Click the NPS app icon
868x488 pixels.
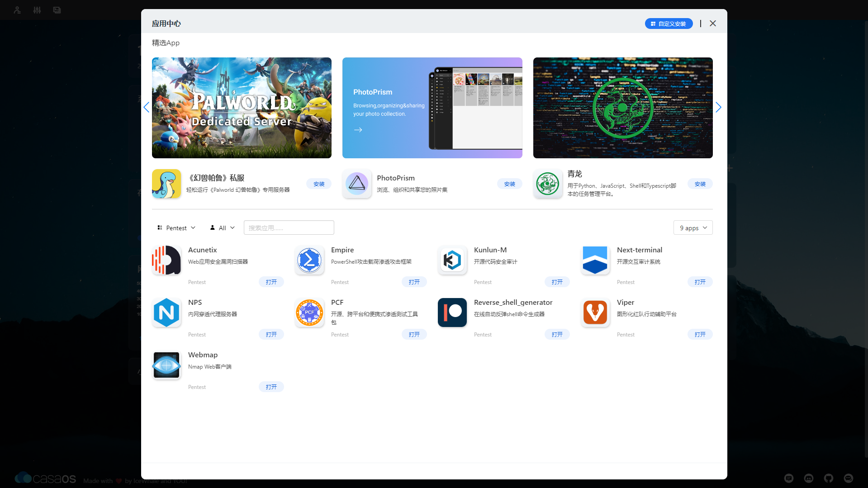click(x=166, y=313)
